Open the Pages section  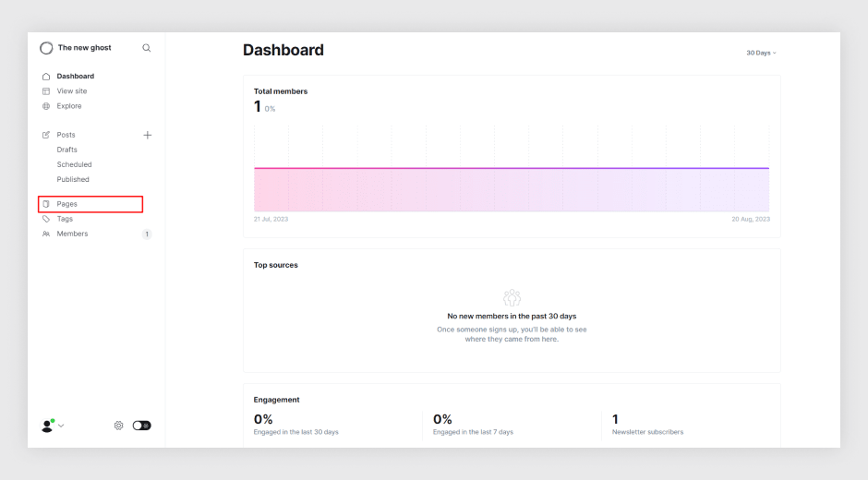pos(90,204)
